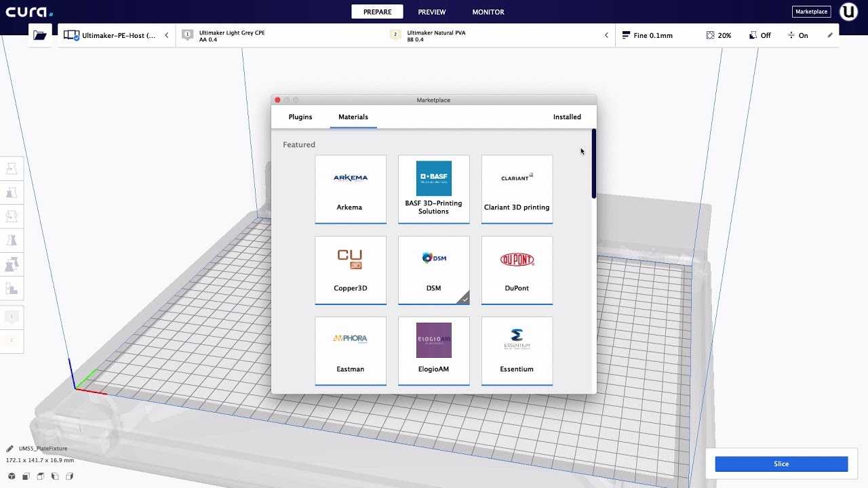Click the infill 20% icon
The image size is (868, 488).
click(710, 35)
